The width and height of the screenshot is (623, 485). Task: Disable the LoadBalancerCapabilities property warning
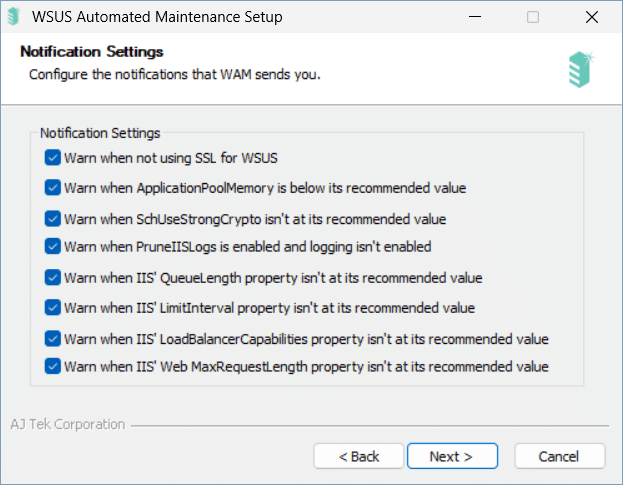(52, 339)
